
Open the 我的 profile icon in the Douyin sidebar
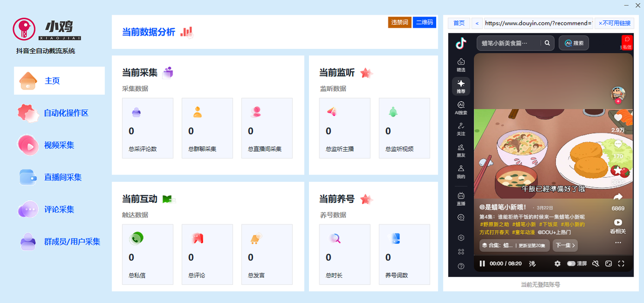point(460,172)
